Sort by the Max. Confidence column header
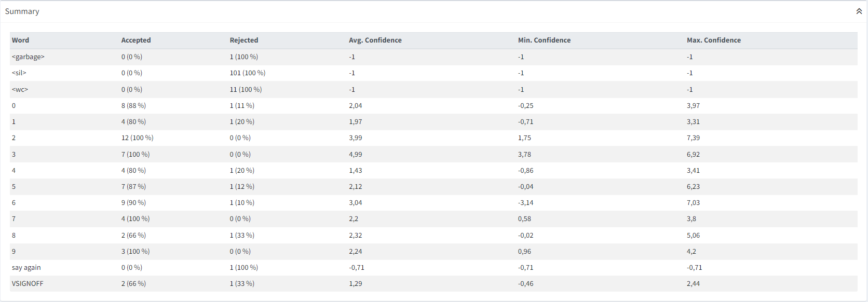This screenshot has height=302, width=868. [714, 40]
